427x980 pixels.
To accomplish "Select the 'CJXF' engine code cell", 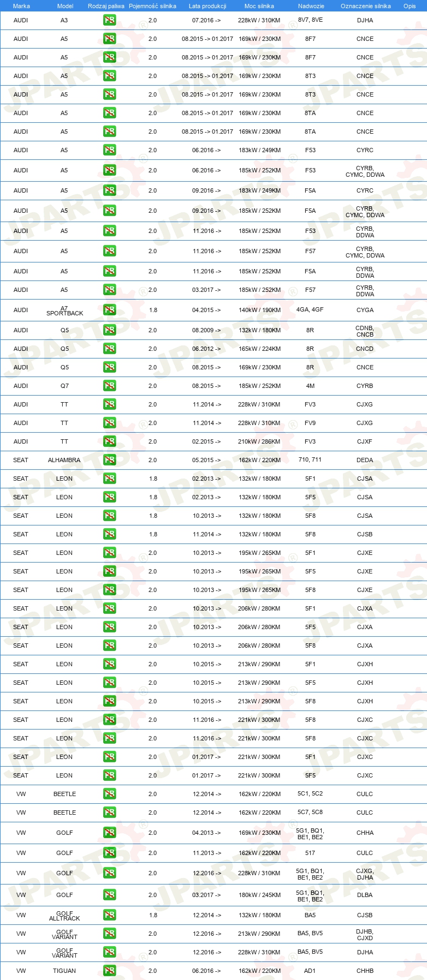I will click(365, 441).
